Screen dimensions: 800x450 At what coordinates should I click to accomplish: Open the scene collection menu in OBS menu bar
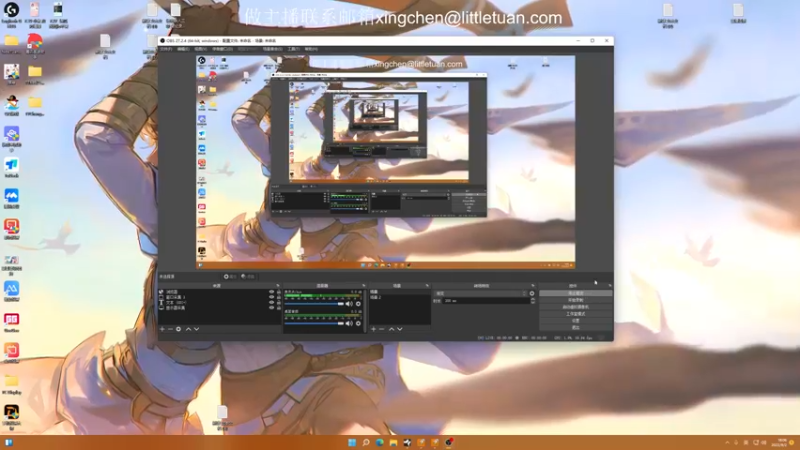tap(272, 49)
